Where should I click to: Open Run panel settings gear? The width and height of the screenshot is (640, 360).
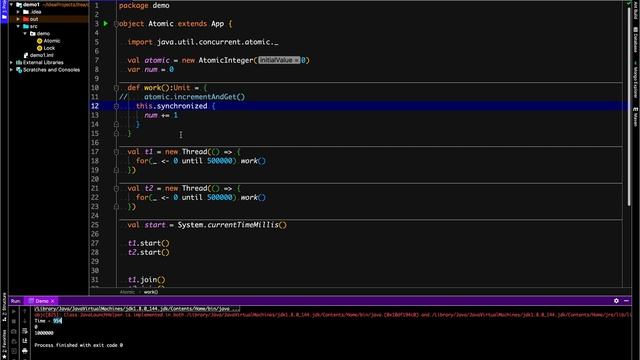(616, 301)
